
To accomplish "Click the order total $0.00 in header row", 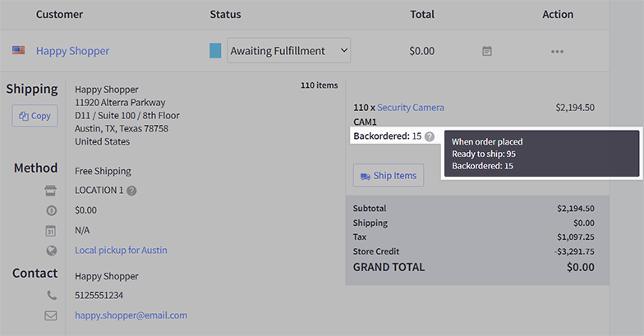I will coord(422,51).
